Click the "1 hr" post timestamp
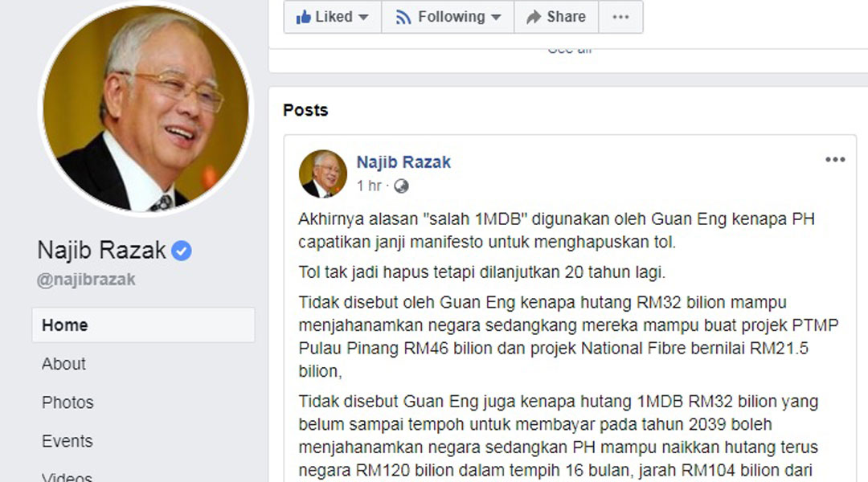This screenshot has height=482, width=868. pos(369,186)
